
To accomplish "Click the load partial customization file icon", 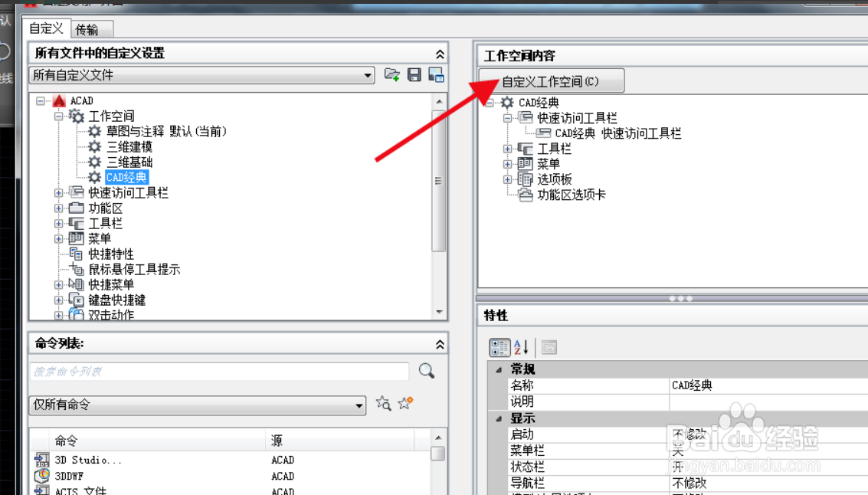I will point(392,75).
